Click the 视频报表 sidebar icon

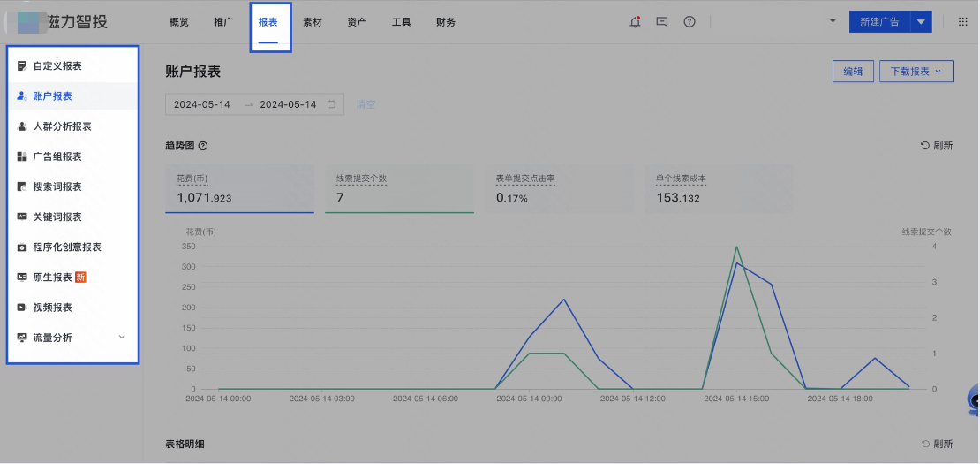[22, 308]
